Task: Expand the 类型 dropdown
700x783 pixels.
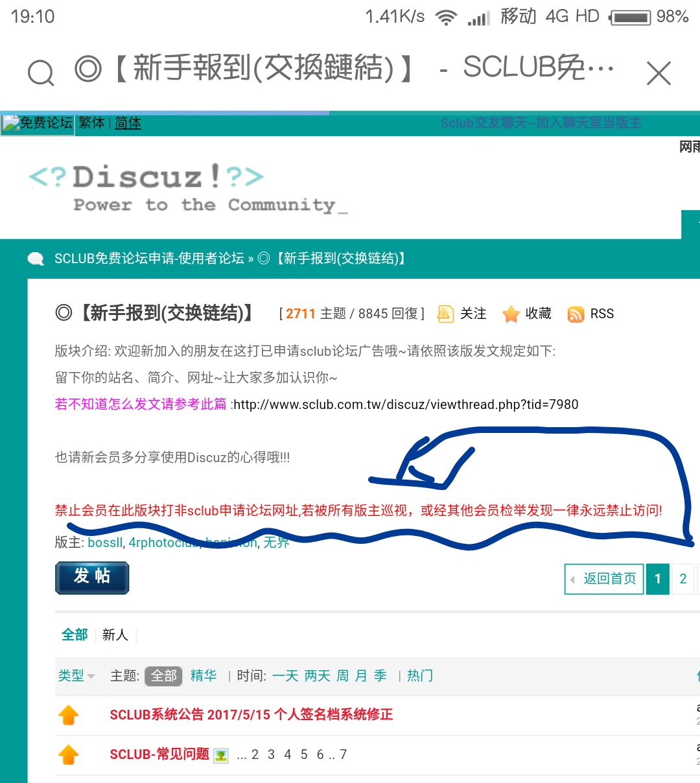Action: coord(76,676)
